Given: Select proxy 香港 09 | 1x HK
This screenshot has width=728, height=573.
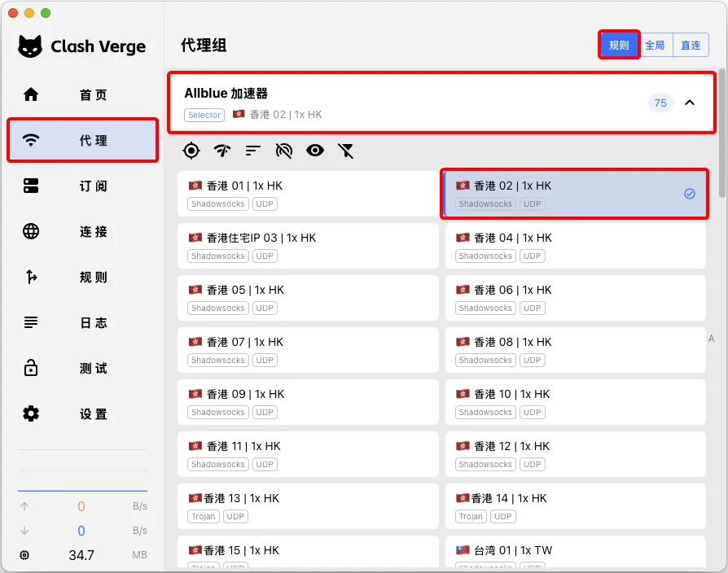Looking at the screenshot, I should 308,402.
